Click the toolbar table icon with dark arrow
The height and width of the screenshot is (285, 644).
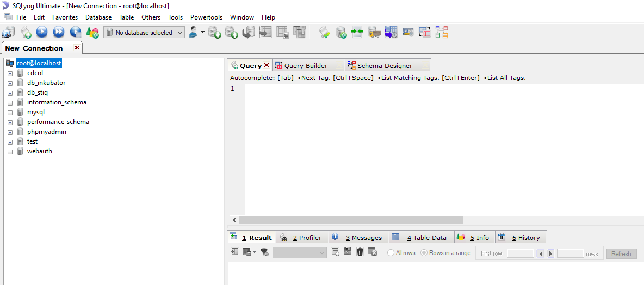pos(265,32)
